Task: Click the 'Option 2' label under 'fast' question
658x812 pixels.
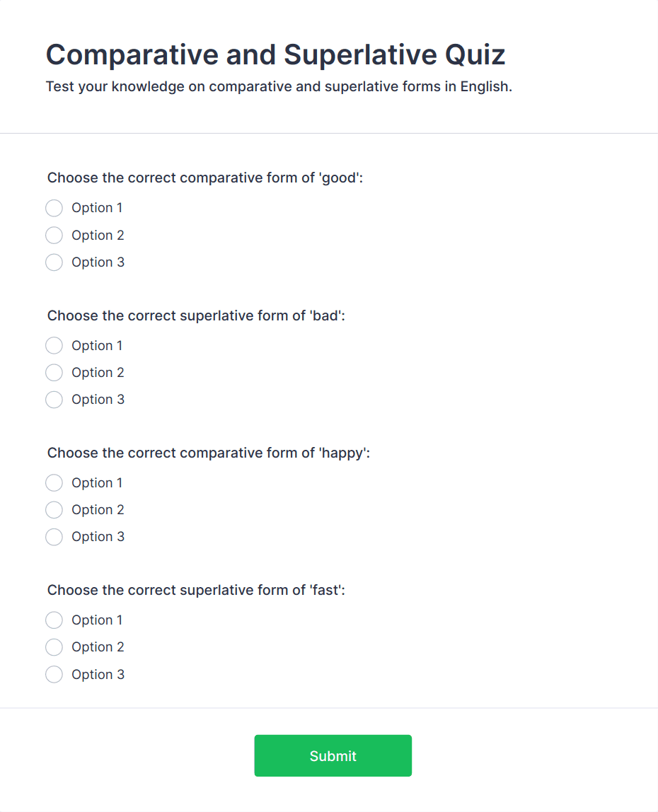Action: [98, 647]
